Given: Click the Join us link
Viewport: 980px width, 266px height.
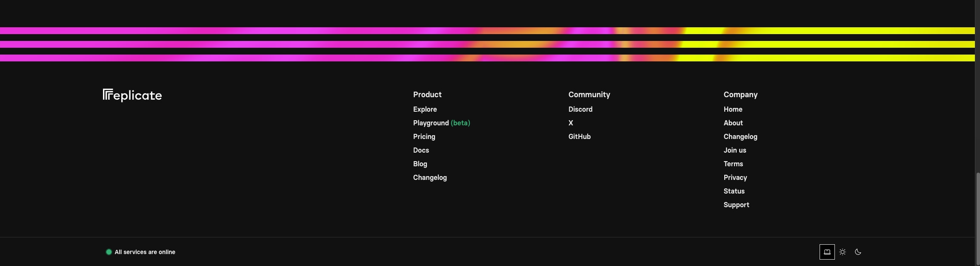Looking at the screenshot, I should coord(735,150).
